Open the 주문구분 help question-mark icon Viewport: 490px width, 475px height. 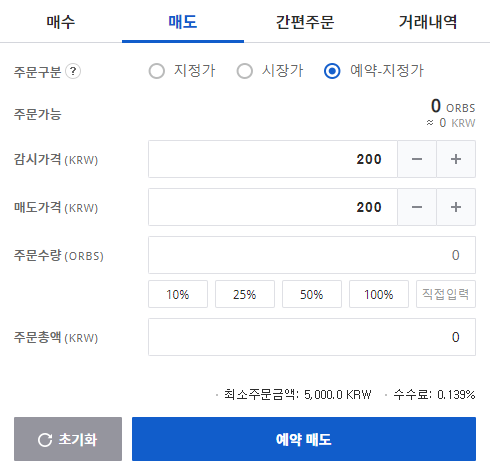tap(73, 71)
